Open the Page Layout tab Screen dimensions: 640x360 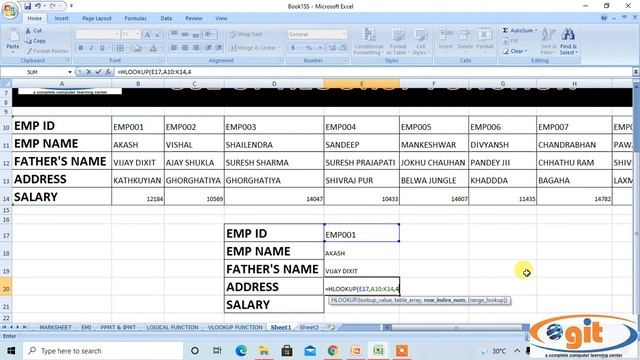coord(97,18)
